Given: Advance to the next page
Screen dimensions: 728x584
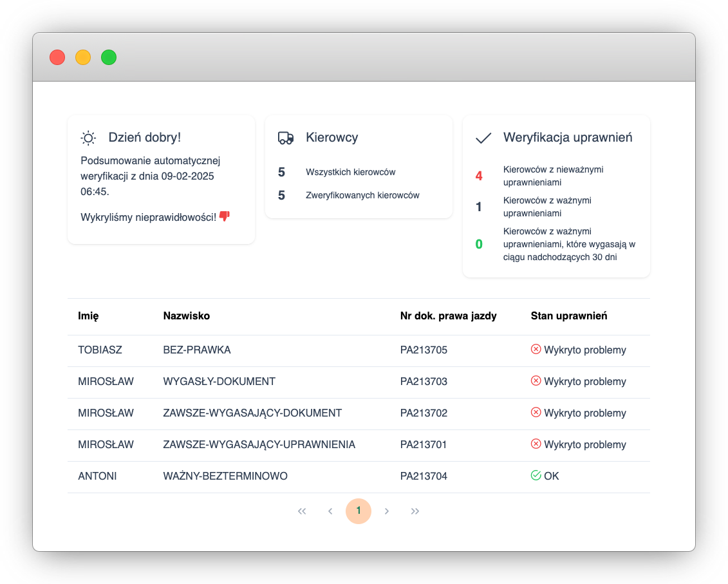Looking at the screenshot, I should tap(387, 511).
